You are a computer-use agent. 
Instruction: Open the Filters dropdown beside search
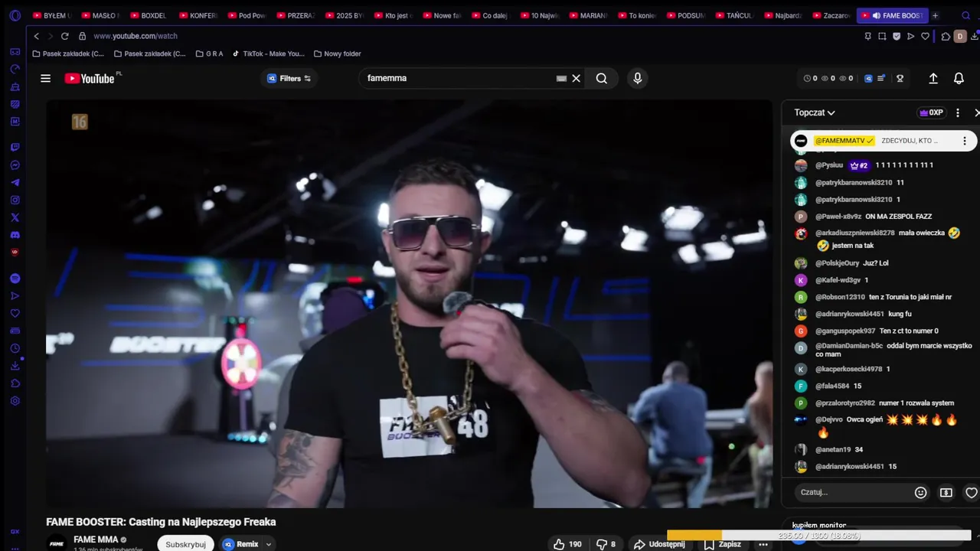pos(289,78)
